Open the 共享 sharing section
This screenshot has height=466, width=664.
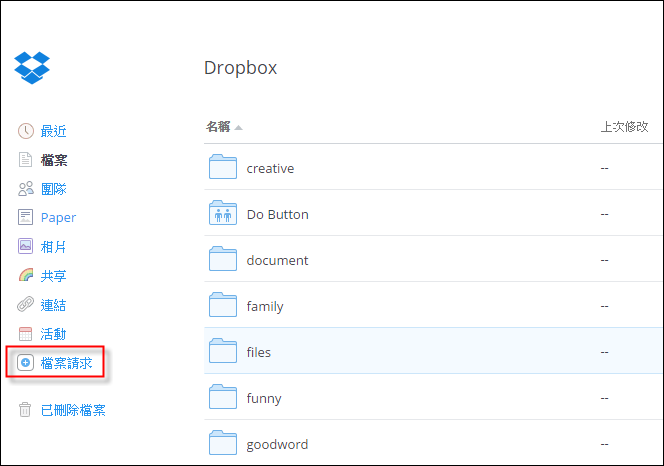[x=53, y=276]
